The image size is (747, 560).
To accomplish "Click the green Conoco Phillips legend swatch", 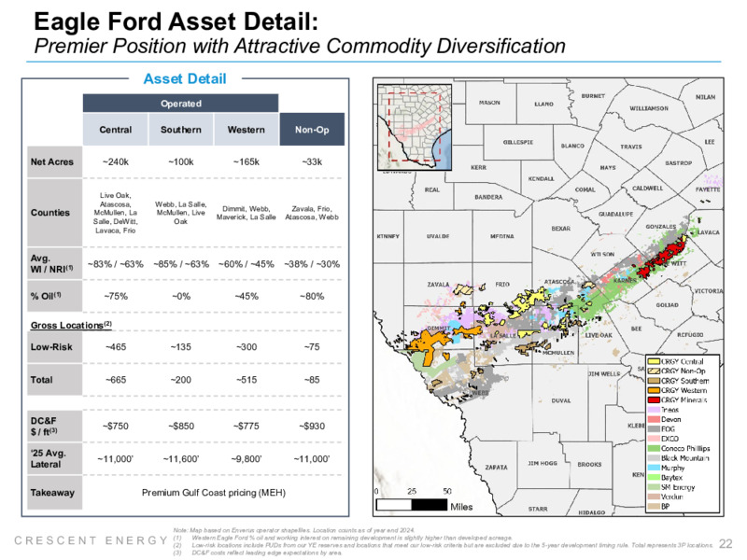I will click(654, 449).
